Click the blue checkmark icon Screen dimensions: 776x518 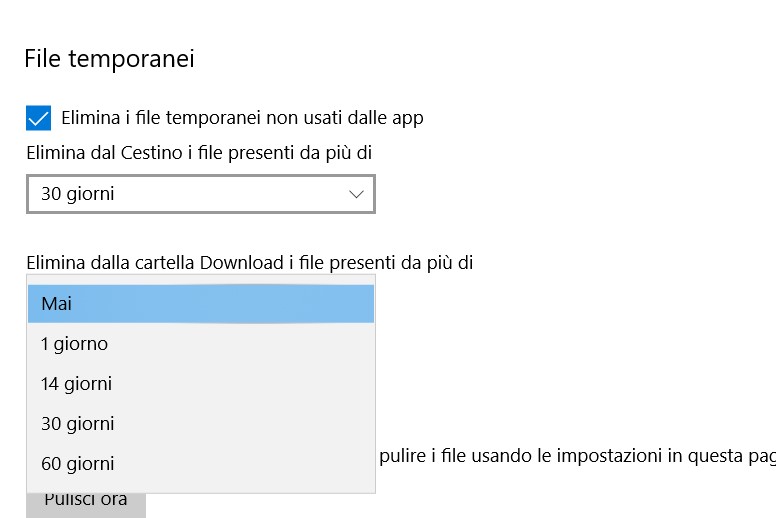[39, 119]
